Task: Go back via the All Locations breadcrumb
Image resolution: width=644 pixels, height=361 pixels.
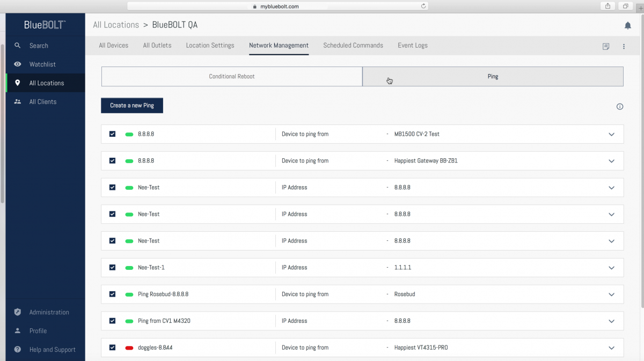Action: click(116, 25)
